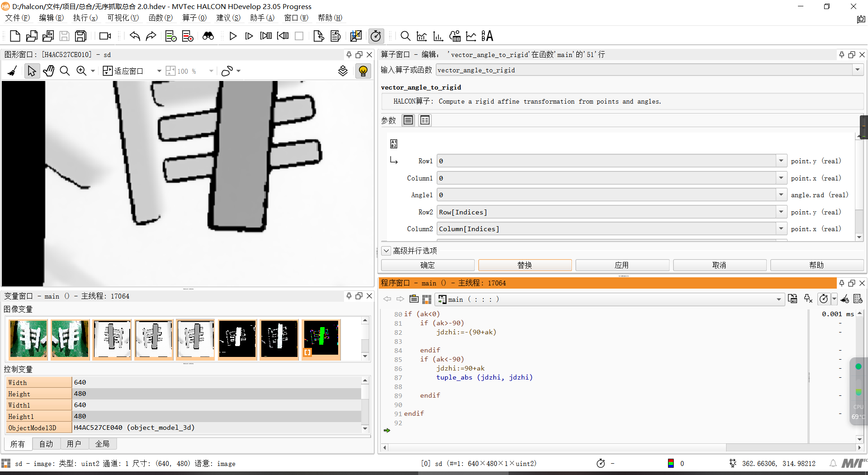
Task: Clear the graphics window with the broom icon
Action: pos(13,71)
